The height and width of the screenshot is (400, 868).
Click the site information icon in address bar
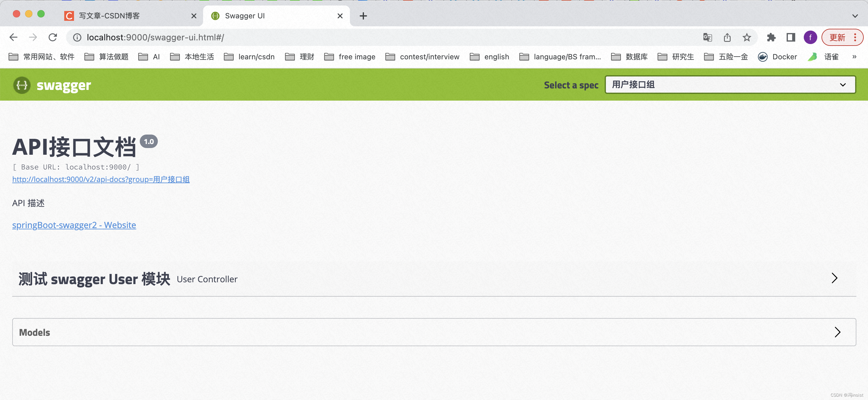pyautogui.click(x=77, y=37)
